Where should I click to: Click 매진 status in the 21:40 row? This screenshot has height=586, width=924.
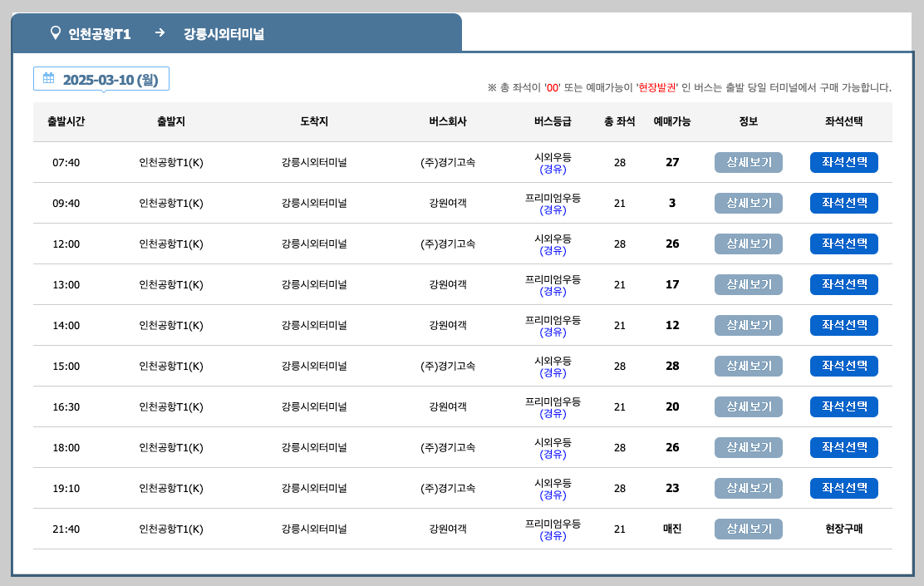(672, 529)
